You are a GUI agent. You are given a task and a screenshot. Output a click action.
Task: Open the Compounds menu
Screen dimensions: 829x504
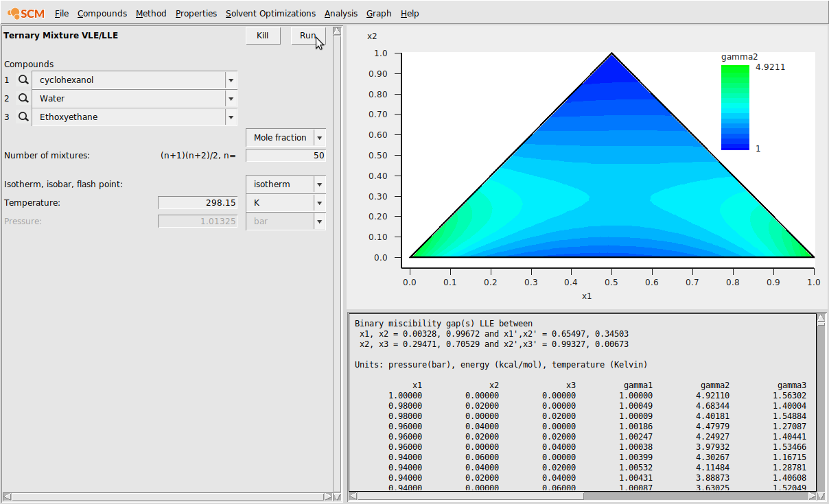102,13
